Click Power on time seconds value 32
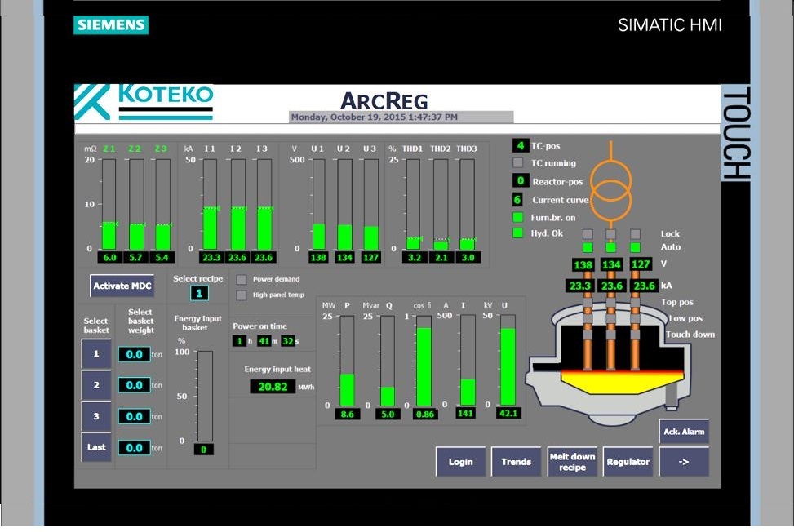This screenshot has height=532, width=794. (x=287, y=341)
